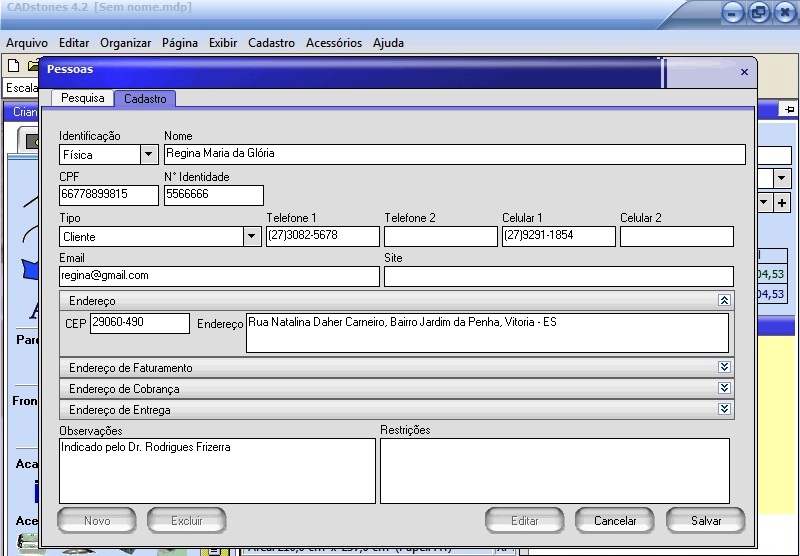Click the Observações text area

(x=217, y=470)
